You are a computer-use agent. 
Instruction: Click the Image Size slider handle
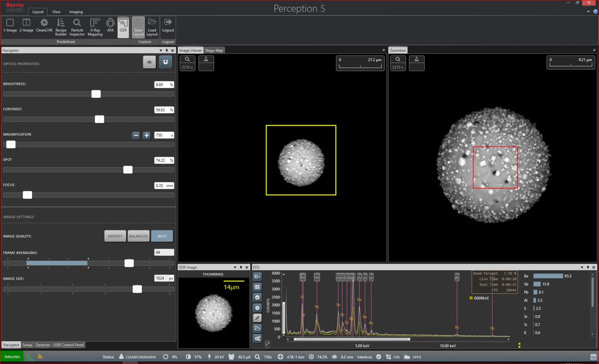[x=137, y=289]
